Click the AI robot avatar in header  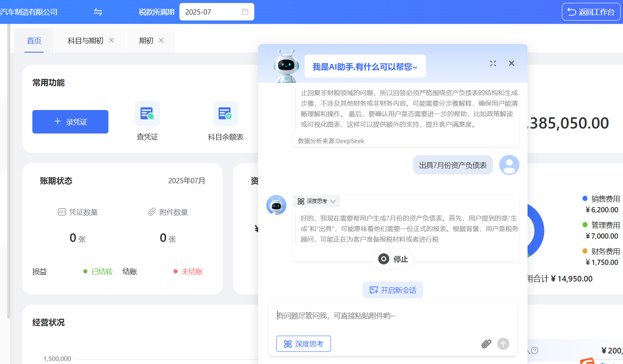[x=286, y=66]
